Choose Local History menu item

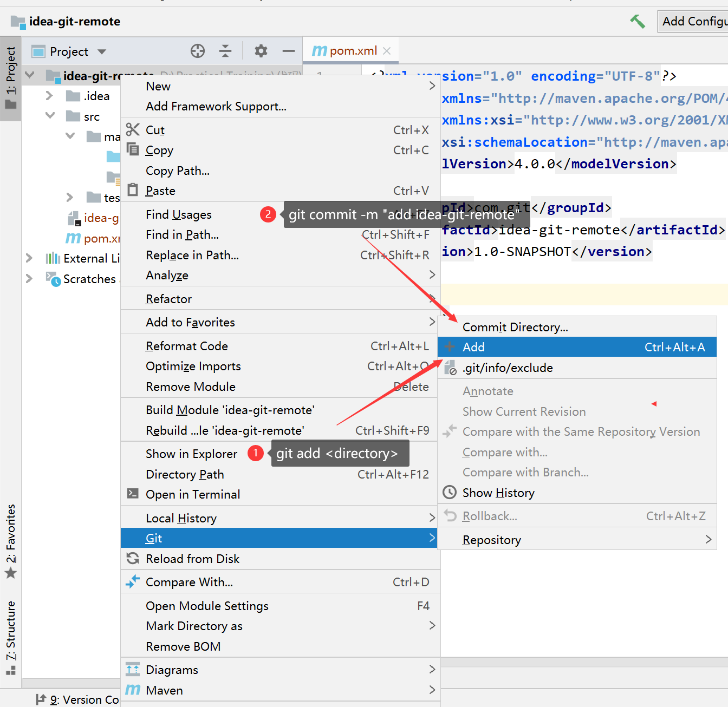pyautogui.click(x=279, y=518)
